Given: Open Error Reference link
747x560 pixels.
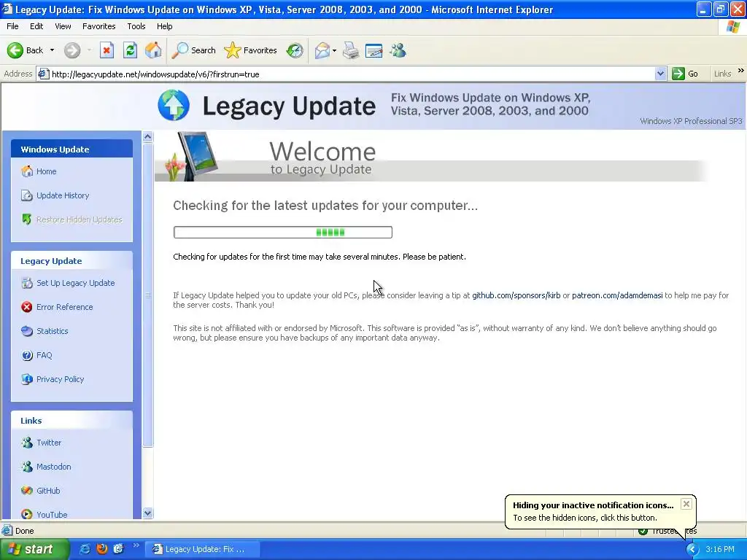Looking at the screenshot, I should coord(65,307).
